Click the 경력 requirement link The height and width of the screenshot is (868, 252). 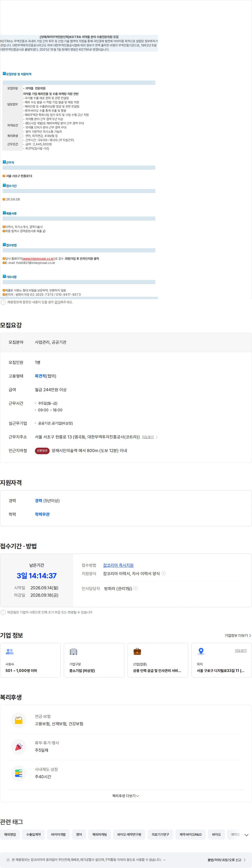coord(38,501)
